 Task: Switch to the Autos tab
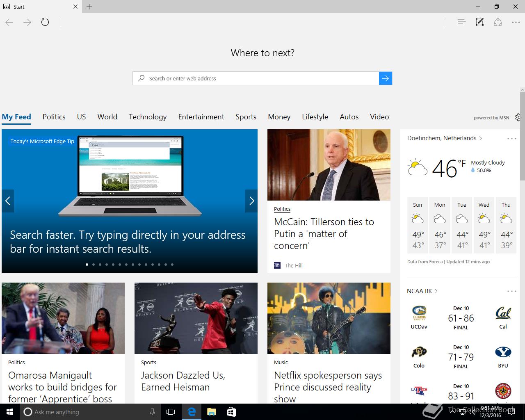point(349,117)
